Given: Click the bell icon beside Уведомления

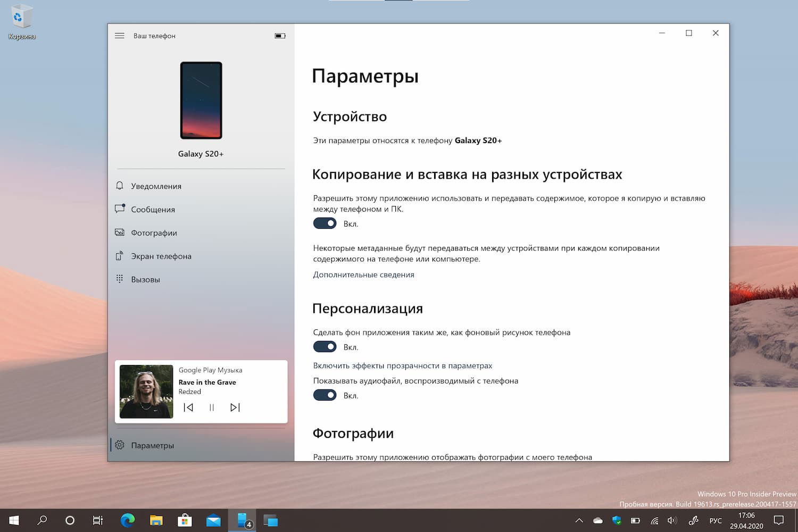Looking at the screenshot, I should [120, 186].
